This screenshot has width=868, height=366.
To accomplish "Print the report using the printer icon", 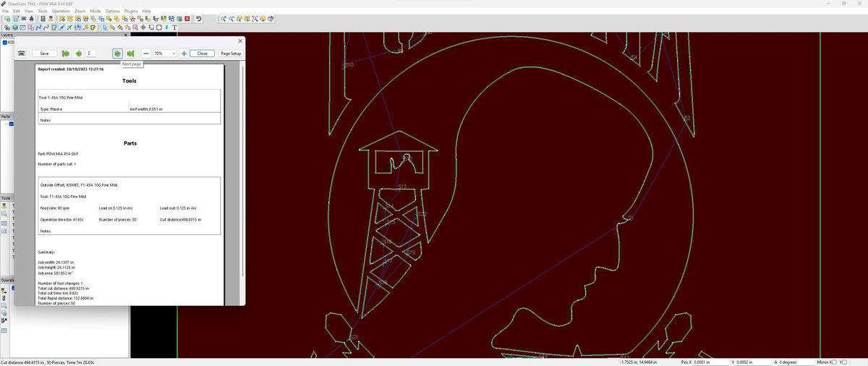I will pyautogui.click(x=22, y=54).
